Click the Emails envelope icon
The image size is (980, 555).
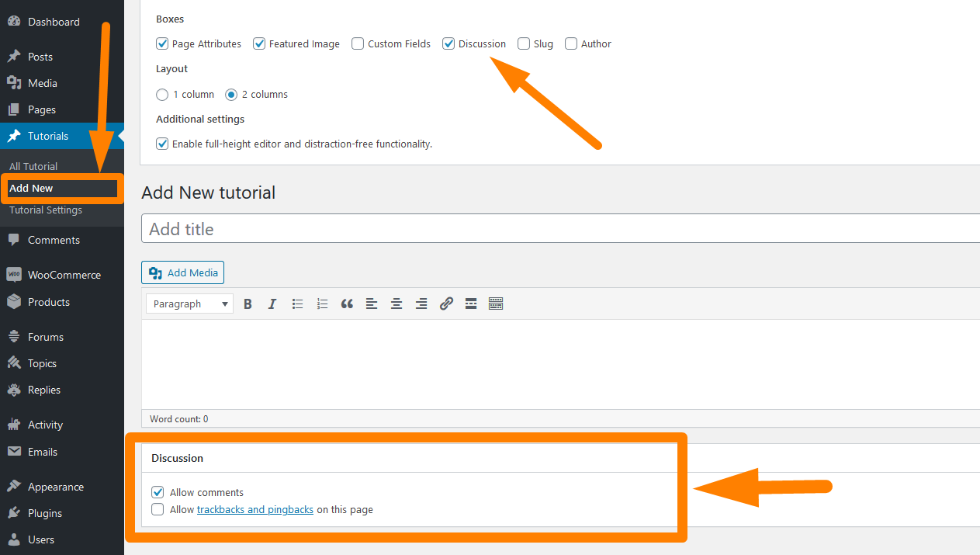coord(14,452)
